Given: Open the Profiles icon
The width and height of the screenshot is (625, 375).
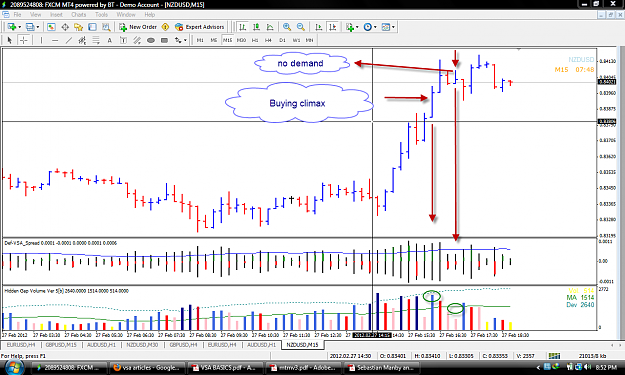Looking at the screenshot, I should point(30,27).
